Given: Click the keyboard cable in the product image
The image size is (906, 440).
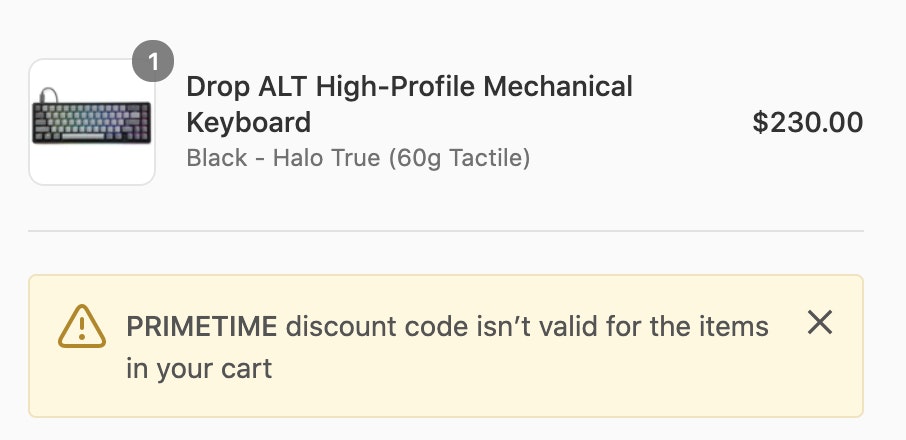Looking at the screenshot, I should coord(42,96).
